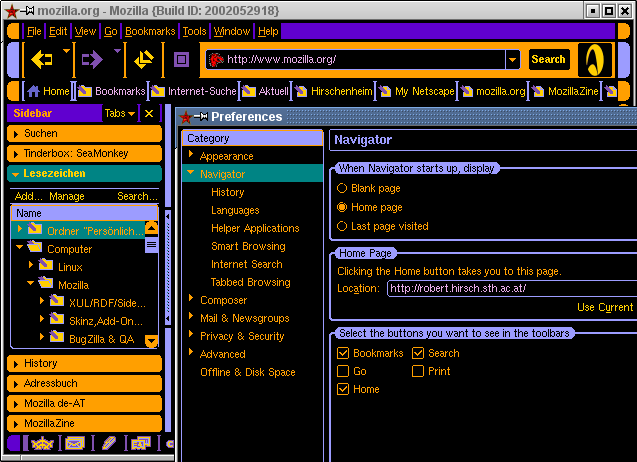Open the URL bar history dropdown
The height and width of the screenshot is (462, 637).
[513, 60]
